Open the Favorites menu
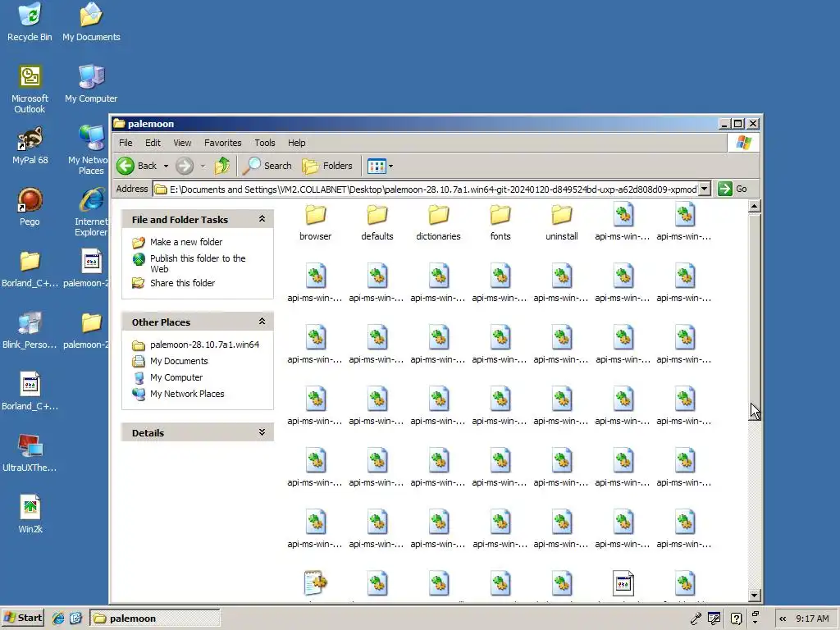840x630 pixels. coord(223,143)
